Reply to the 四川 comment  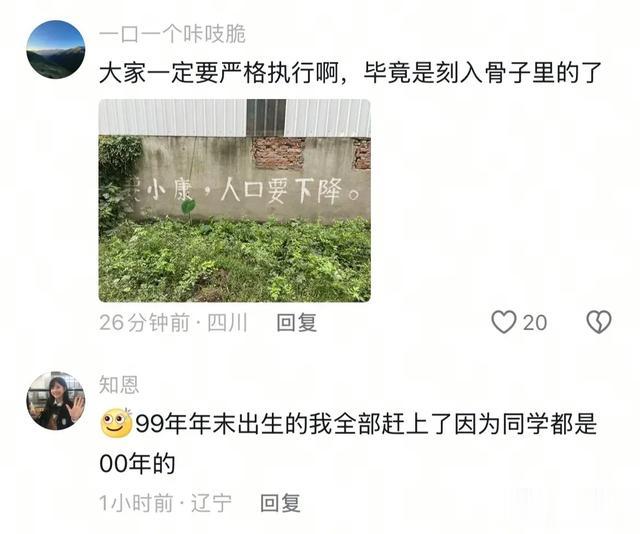297,323
